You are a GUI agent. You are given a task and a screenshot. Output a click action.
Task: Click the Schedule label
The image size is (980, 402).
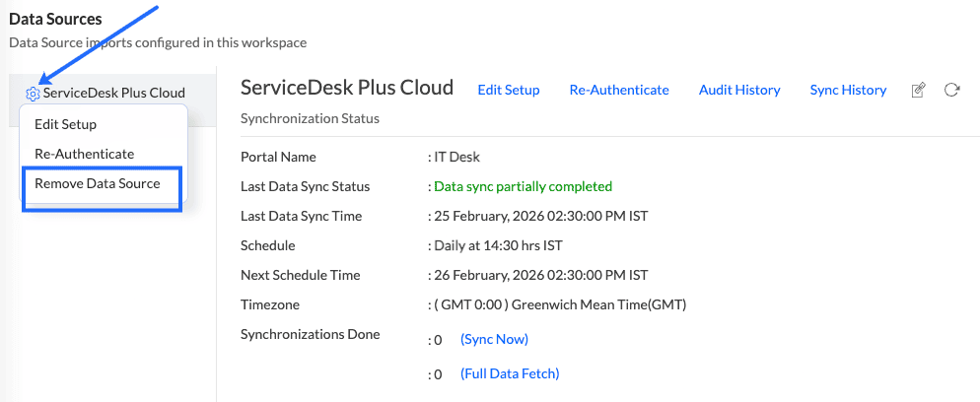267,245
